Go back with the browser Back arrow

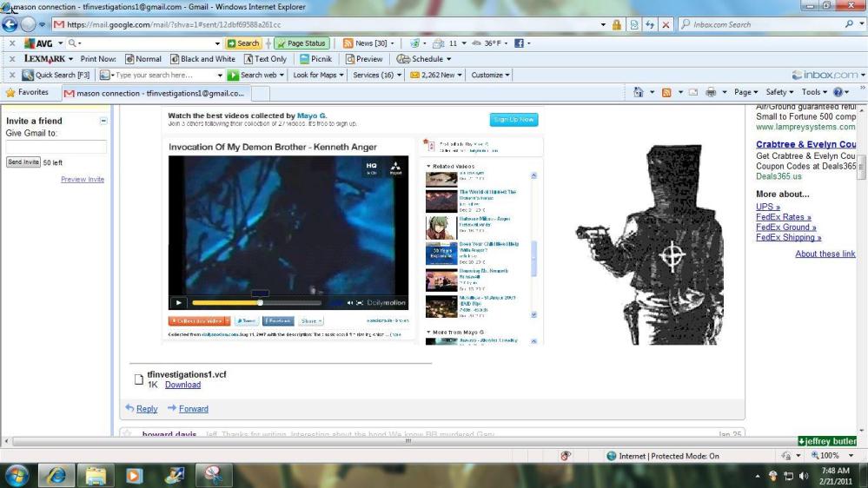10,24
